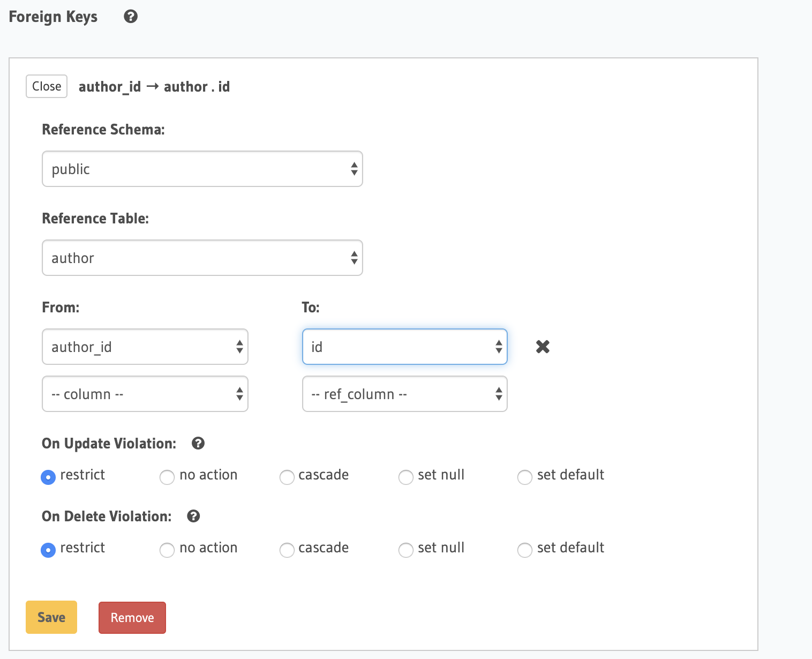
Task: Open the From author_id column dropdown
Action: [145, 347]
